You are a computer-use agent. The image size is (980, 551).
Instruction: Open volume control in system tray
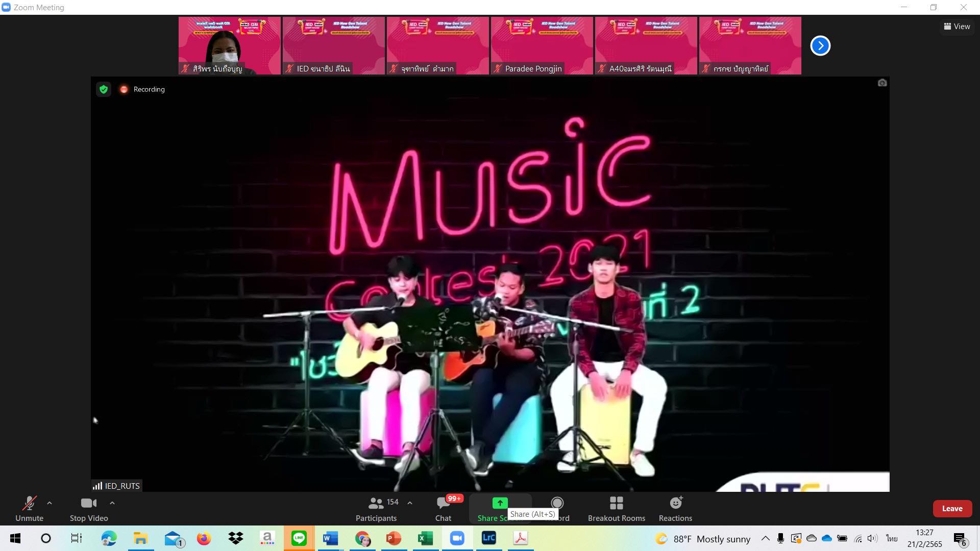coord(872,538)
